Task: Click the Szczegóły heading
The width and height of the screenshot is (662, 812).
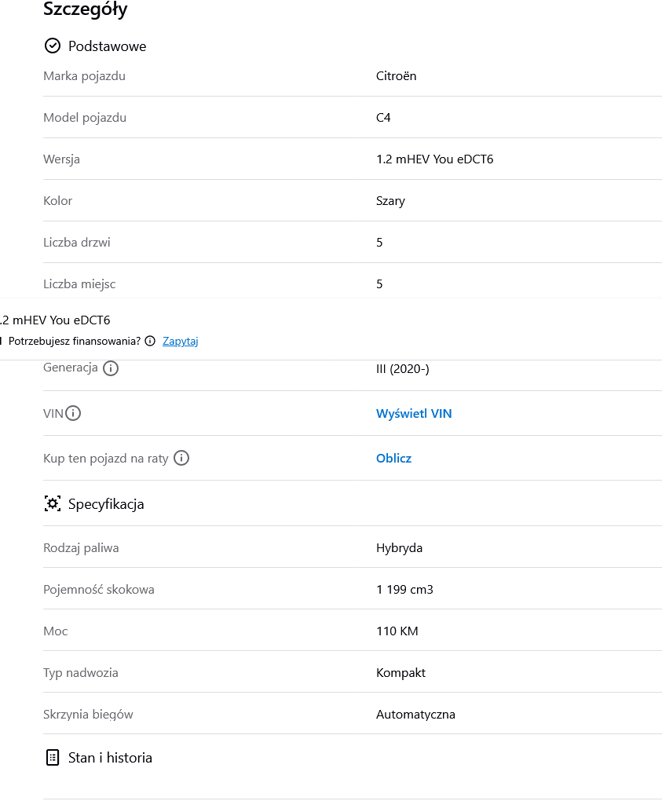Action: click(x=86, y=10)
